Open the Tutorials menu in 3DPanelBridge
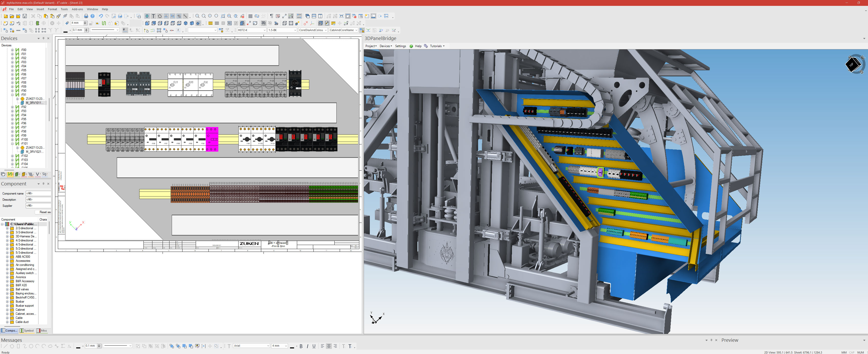Image resolution: width=868 pixels, height=354 pixels. point(437,46)
